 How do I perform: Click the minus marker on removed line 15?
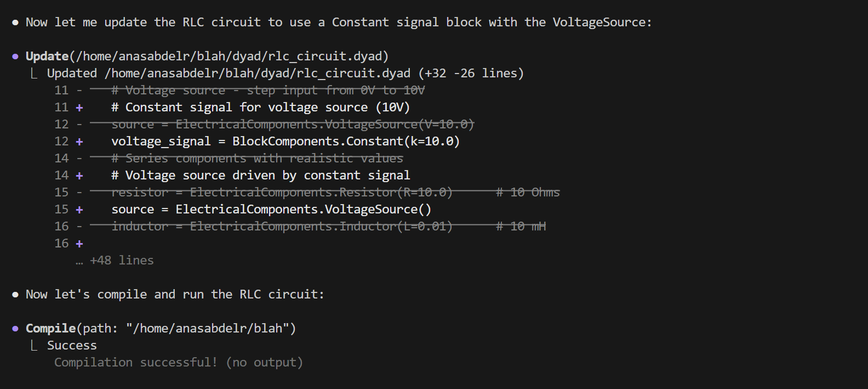[79, 193]
